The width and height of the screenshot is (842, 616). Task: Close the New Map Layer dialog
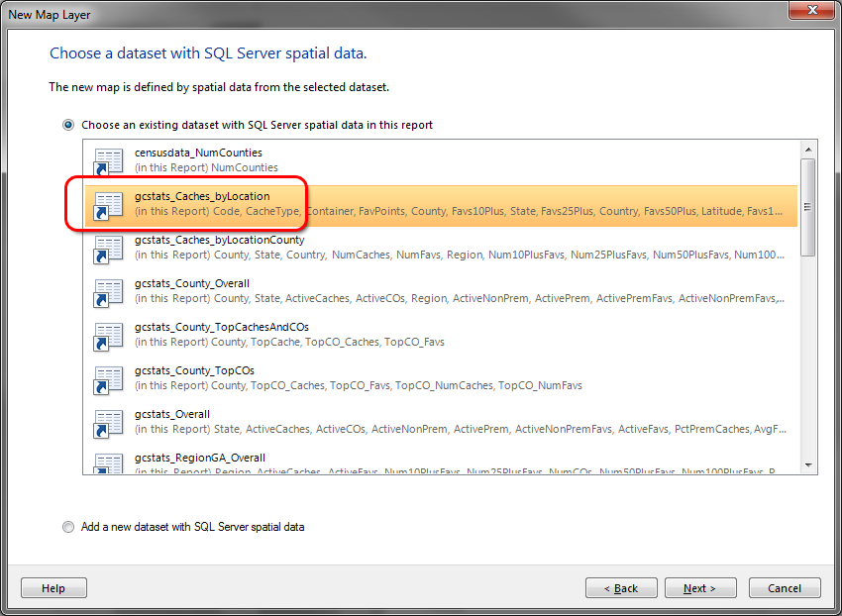(x=810, y=13)
